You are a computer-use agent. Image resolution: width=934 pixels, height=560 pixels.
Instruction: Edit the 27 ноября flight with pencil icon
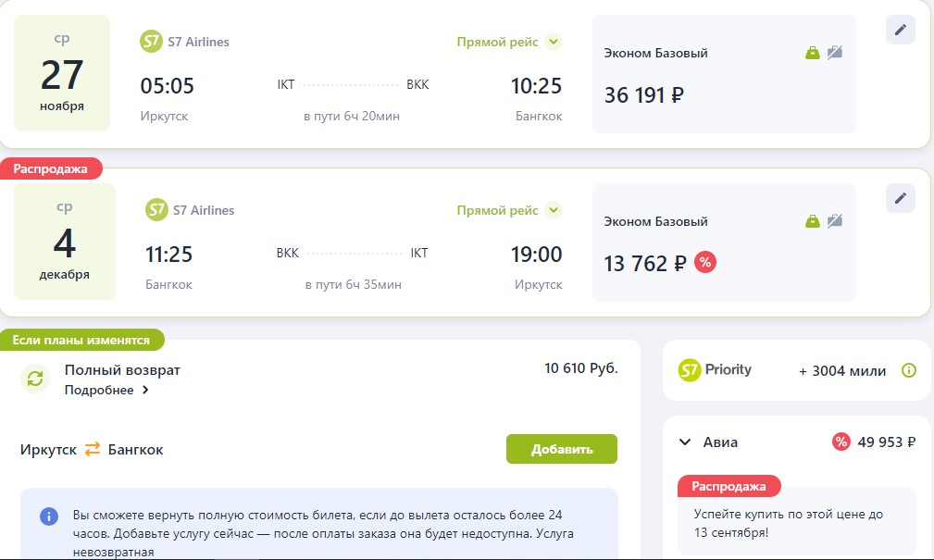click(900, 30)
